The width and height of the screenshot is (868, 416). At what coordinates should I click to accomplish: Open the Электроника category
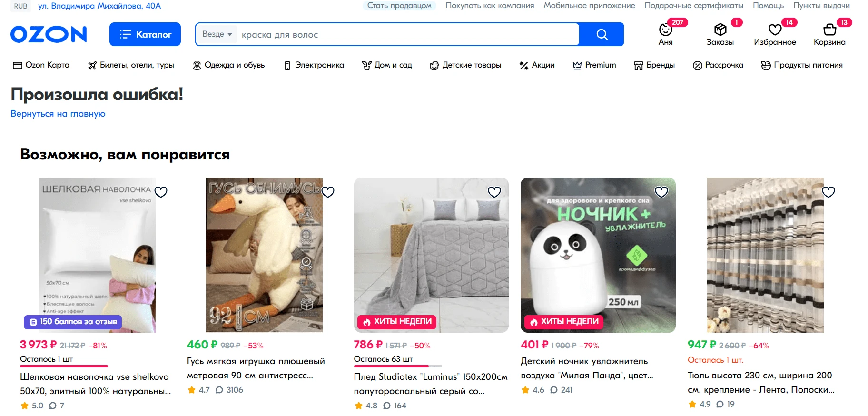coord(314,65)
